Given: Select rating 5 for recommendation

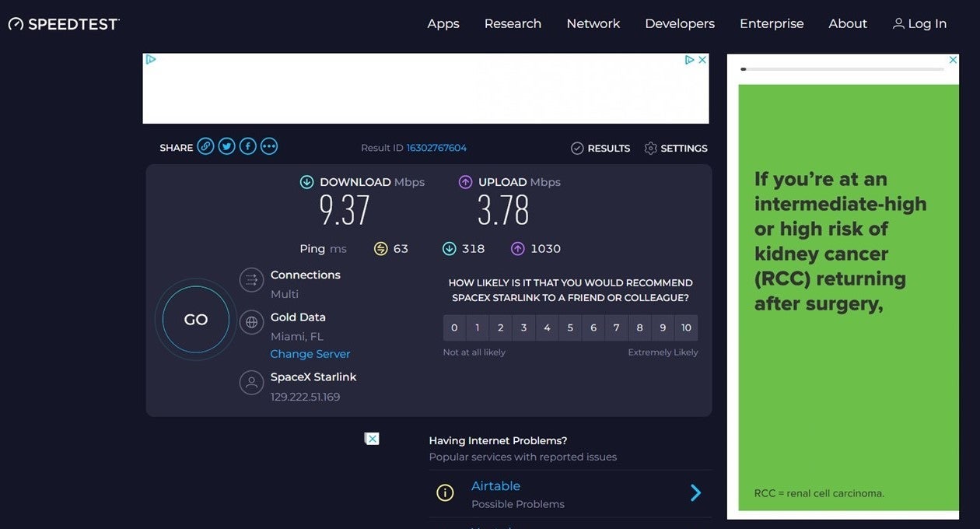Looking at the screenshot, I should pyautogui.click(x=570, y=328).
